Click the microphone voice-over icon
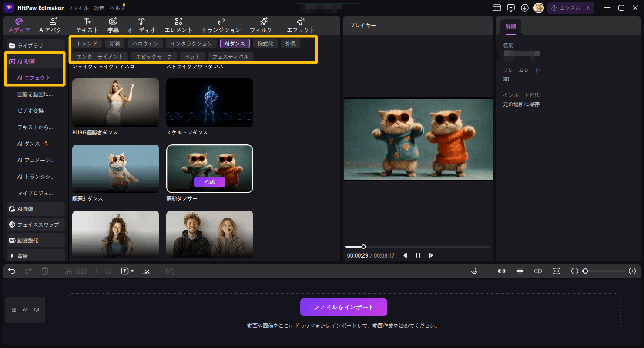The width and height of the screenshot is (644, 348). pyautogui.click(x=474, y=271)
